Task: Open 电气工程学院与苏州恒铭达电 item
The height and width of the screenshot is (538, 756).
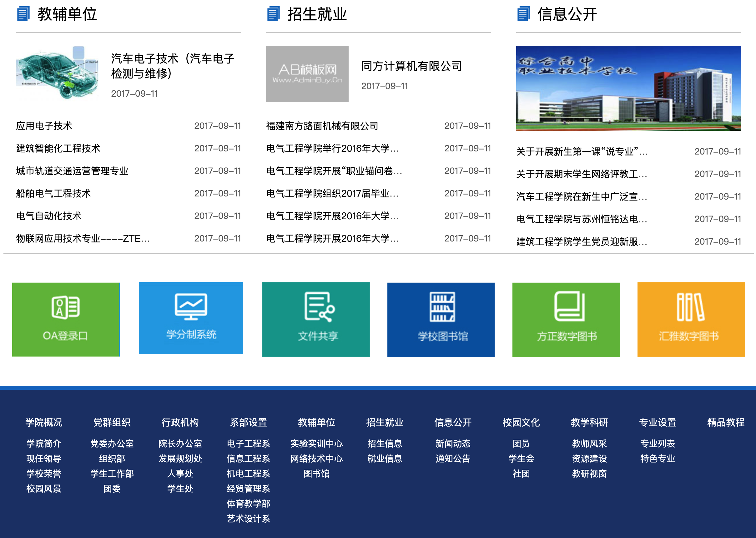Action: (x=582, y=219)
